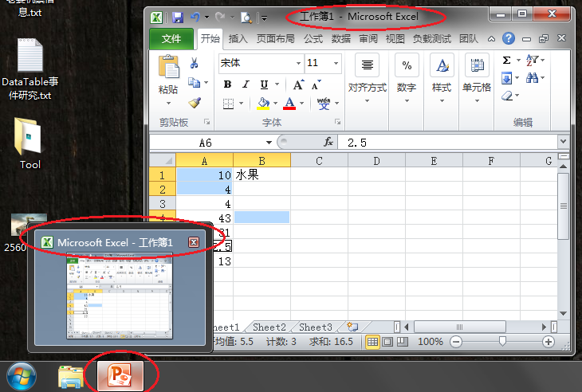This screenshot has width=582, height=392.
Task: Open the 文件 File tab
Action: (x=171, y=38)
